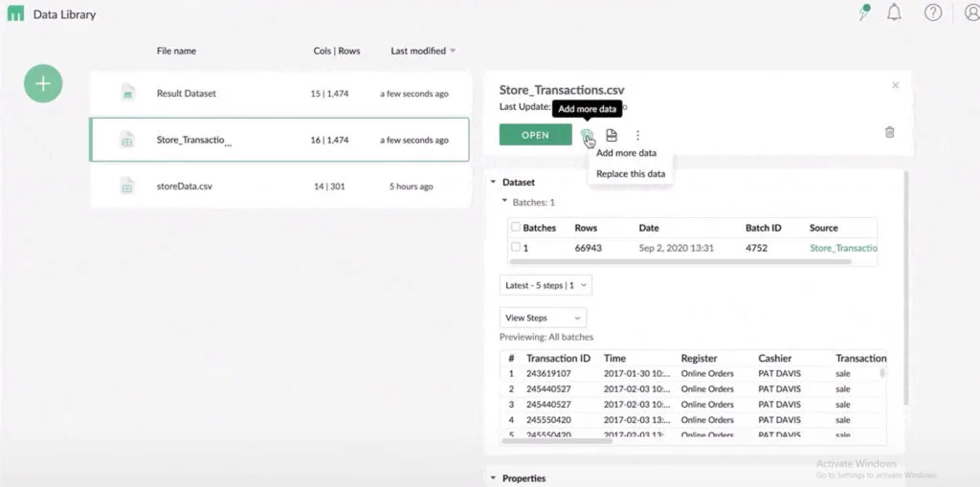The image size is (980, 487).
Task: Tick the checkbox for batch 1
Action: coord(516,247)
